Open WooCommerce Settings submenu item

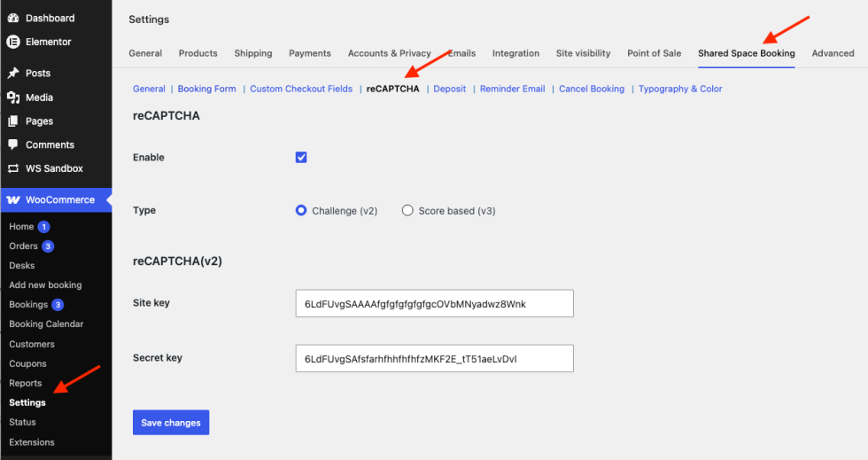(x=27, y=403)
